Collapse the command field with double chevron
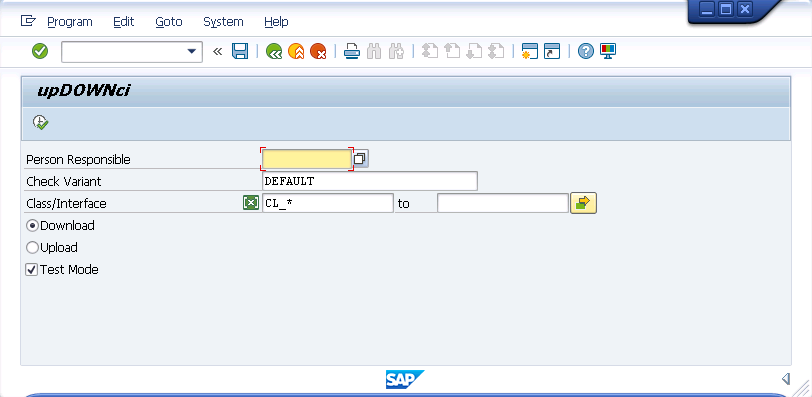Viewport: 812px width, 397px height. (218, 51)
